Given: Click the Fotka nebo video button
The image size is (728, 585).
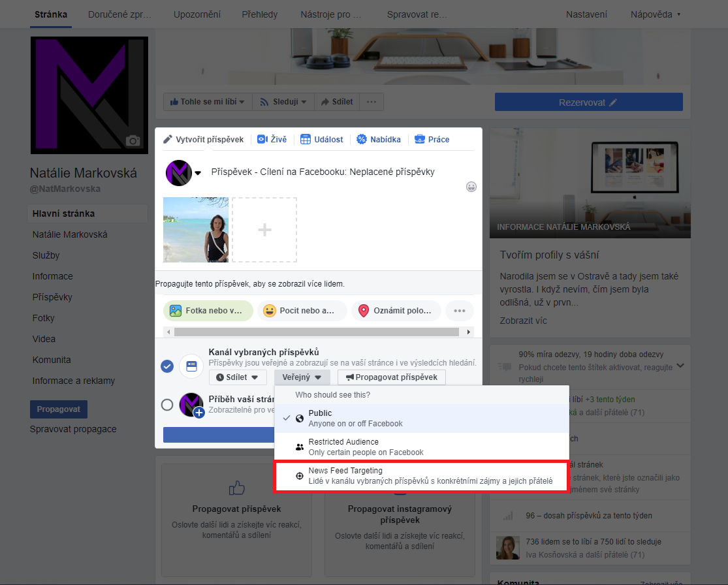Looking at the screenshot, I should 208,311.
